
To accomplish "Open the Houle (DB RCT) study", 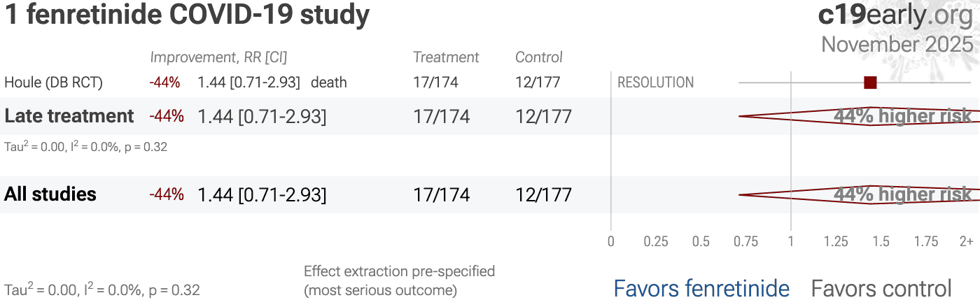I will pos(54,83).
